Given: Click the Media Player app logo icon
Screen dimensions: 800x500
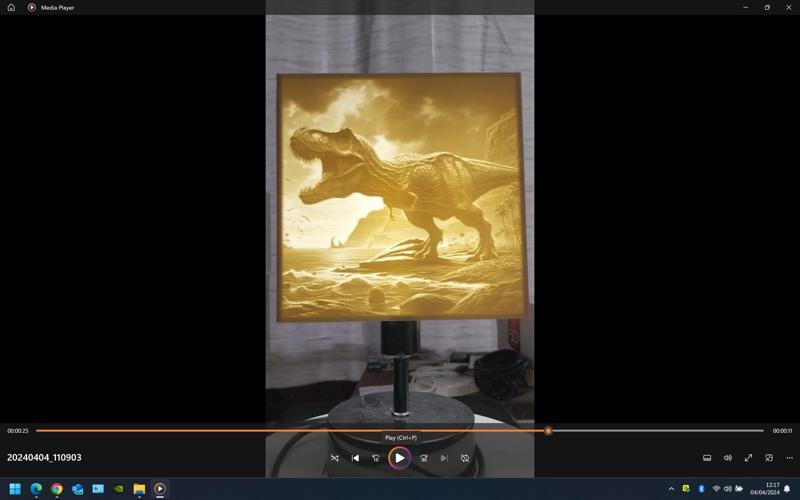Looking at the screenshot, I should pyautogui.click(x=32, y=8).
